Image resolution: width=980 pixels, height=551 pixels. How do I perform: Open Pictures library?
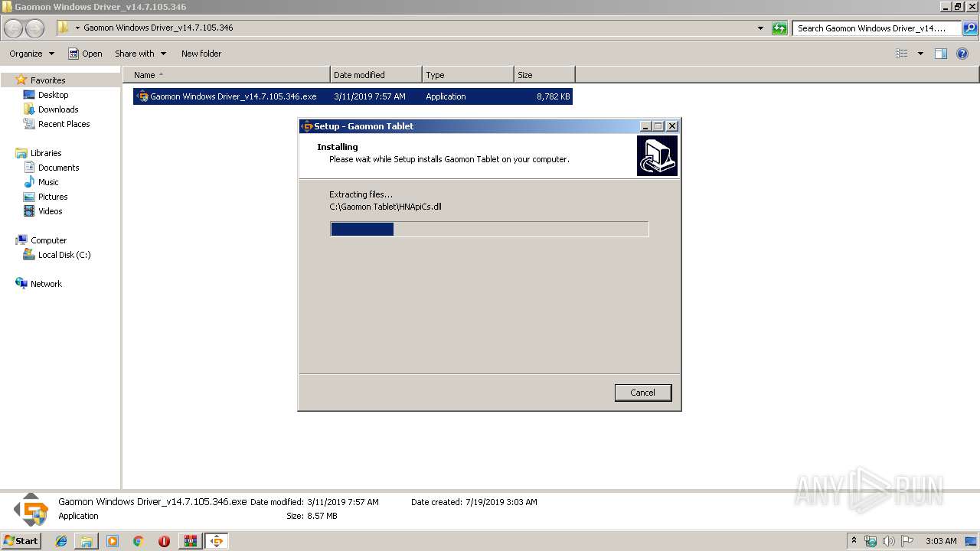tap(53, 197)
